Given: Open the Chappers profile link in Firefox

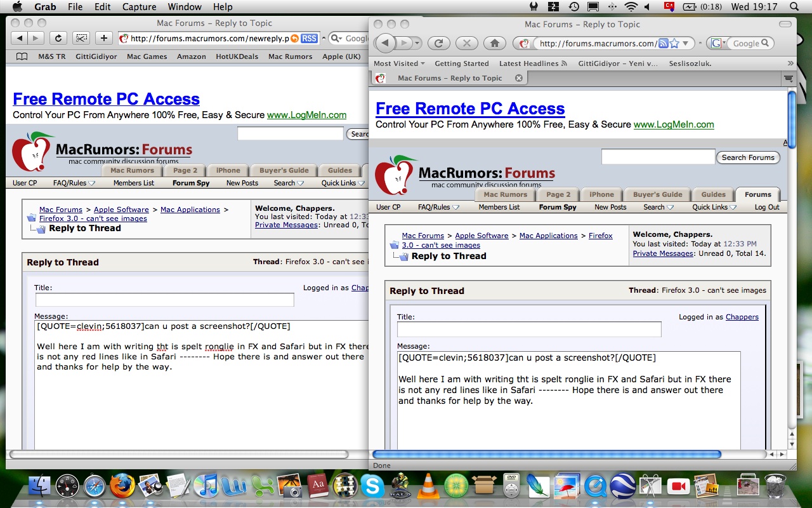Looking at the screenshot, I should click(742, 317).
